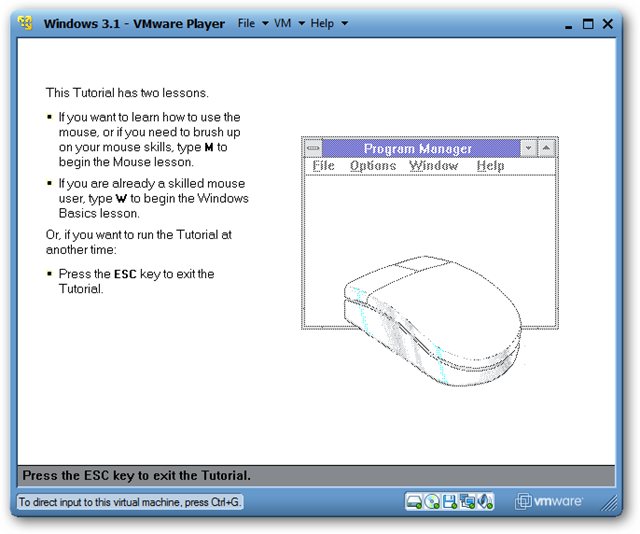Viewport: 640px width, 534px height.
Task: Expand the Help menu dropdown arrow
Action: pyautogui.click(x=344, y=24)
